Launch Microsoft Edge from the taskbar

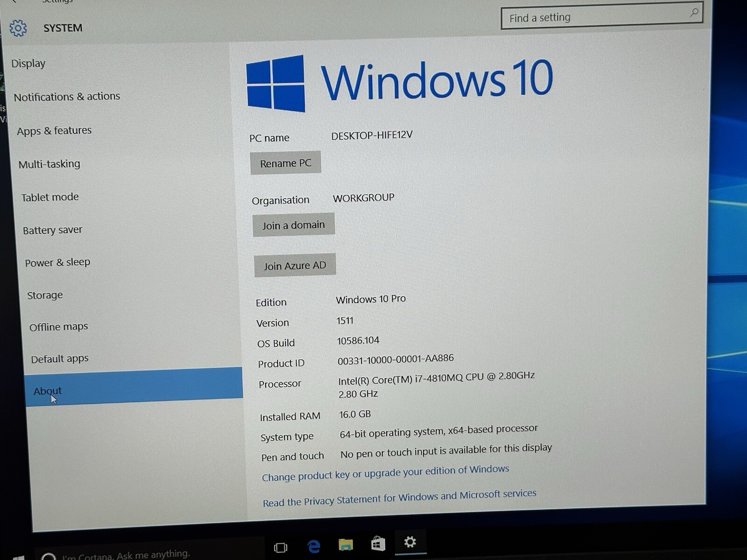314,546
